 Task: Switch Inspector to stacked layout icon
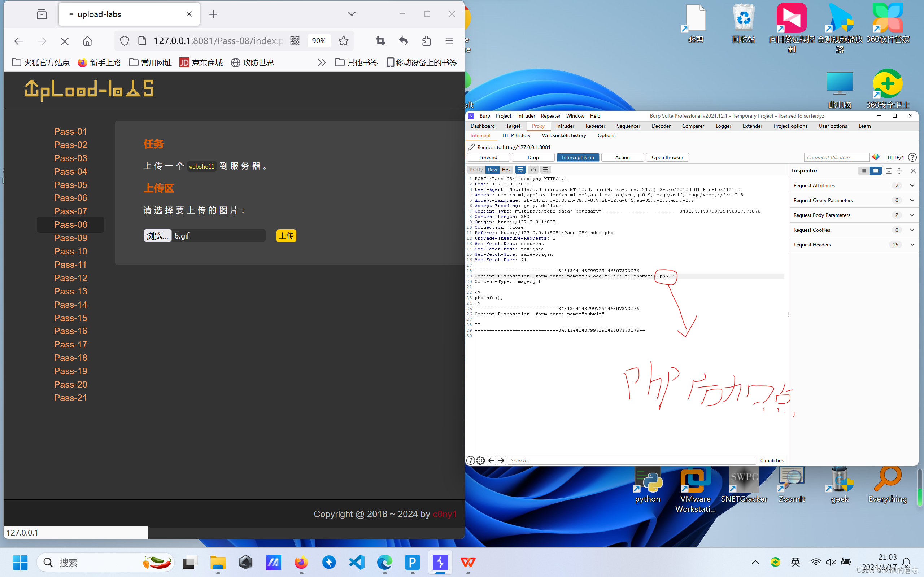863,171
